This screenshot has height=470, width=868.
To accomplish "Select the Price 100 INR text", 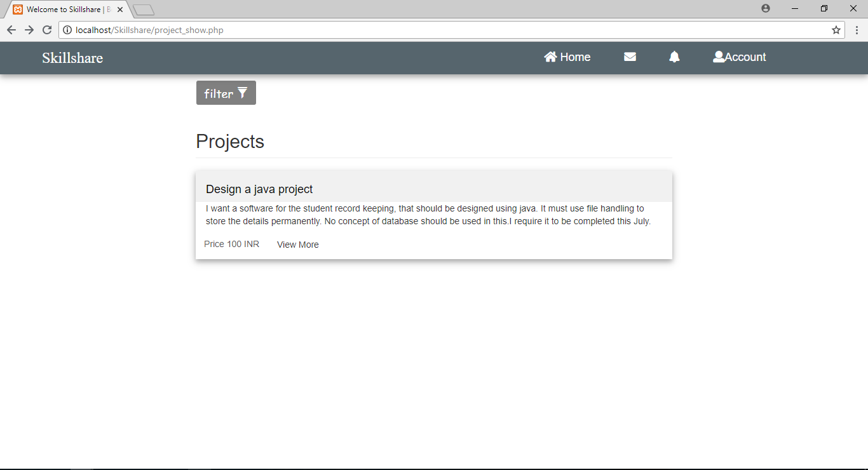I will 232,244.
